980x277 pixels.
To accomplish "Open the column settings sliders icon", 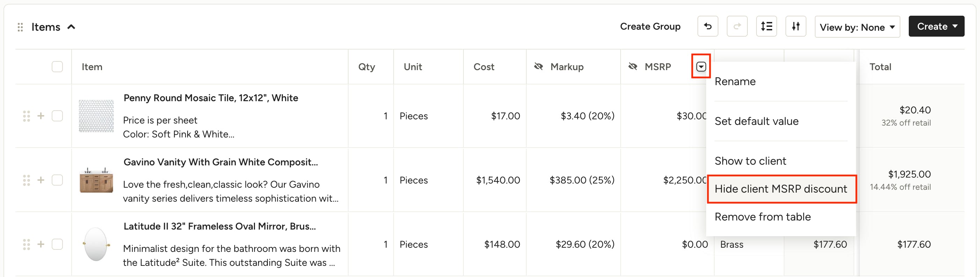I will 796,26.
